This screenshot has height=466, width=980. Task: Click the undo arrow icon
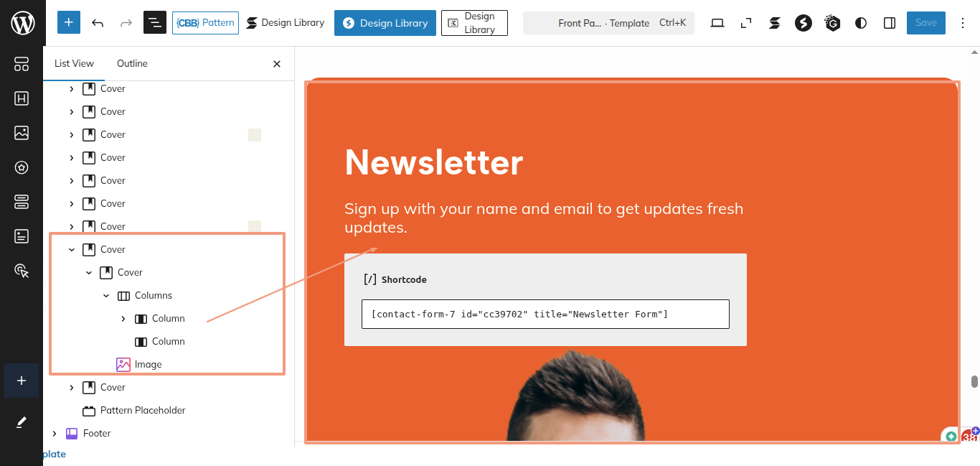point(98,23)
